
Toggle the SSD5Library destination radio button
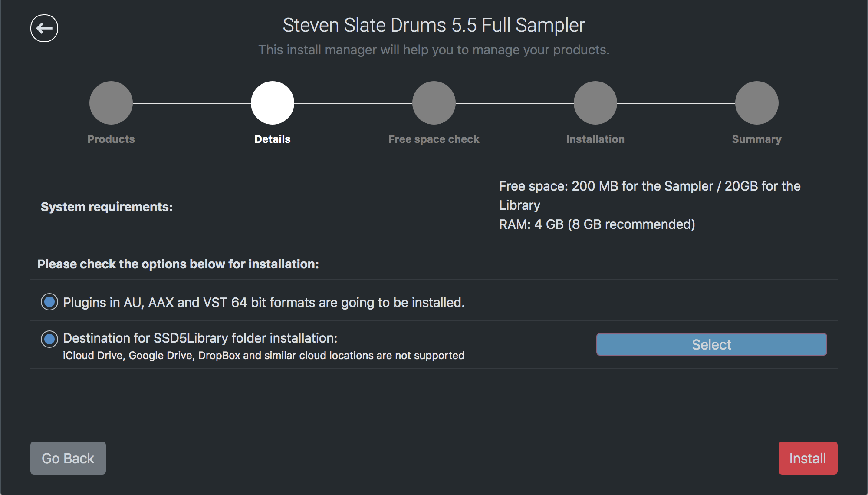(x=49, y=339)
